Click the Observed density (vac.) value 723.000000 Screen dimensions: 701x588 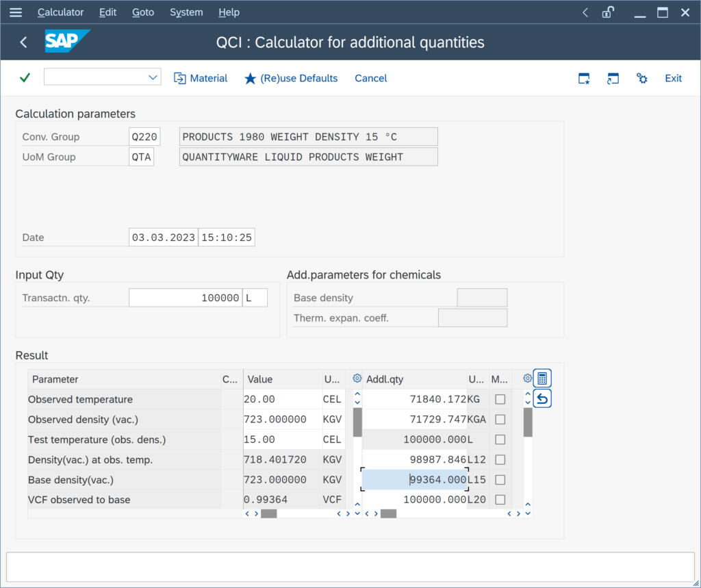click(x=283, y=420)
